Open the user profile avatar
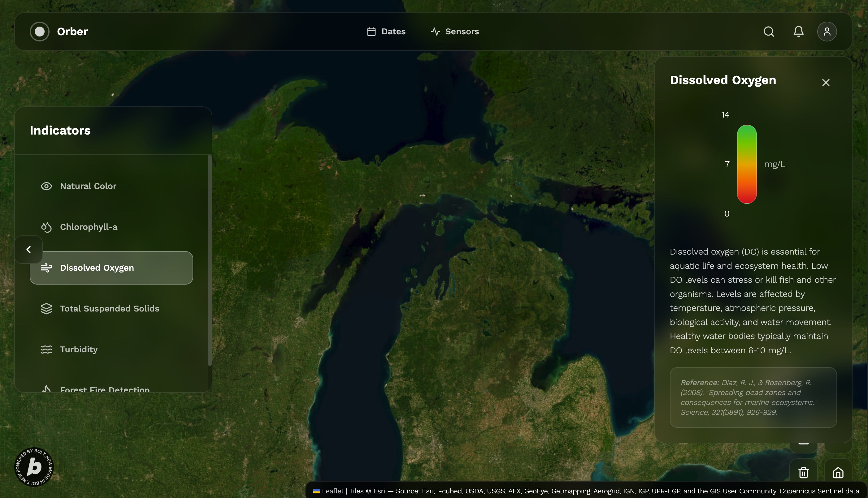The width and height of the screenshot is (868, 498). click(x=827, y=32)
